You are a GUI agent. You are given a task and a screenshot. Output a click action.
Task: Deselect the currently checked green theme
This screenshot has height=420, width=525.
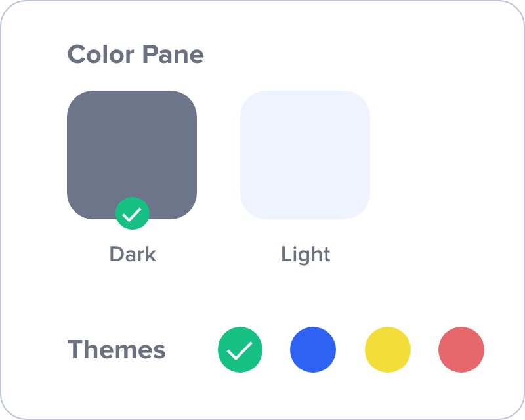(x=240, y=350)
